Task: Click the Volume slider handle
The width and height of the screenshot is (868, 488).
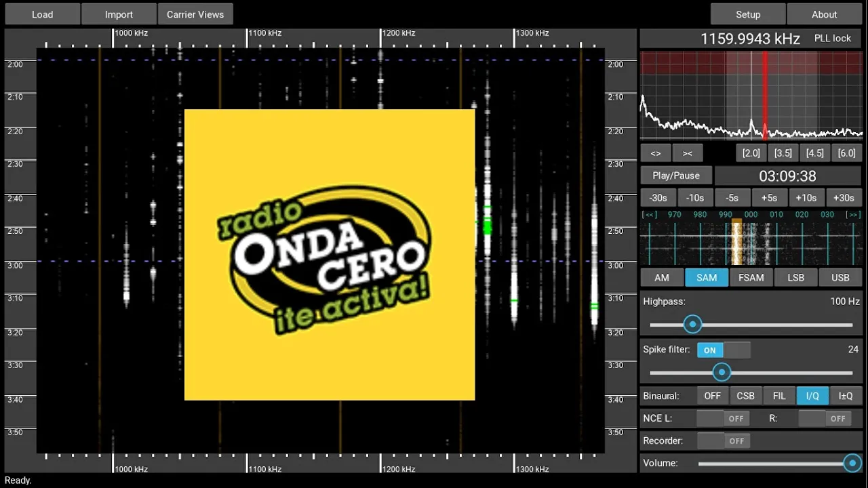Action: pos(852,463)
